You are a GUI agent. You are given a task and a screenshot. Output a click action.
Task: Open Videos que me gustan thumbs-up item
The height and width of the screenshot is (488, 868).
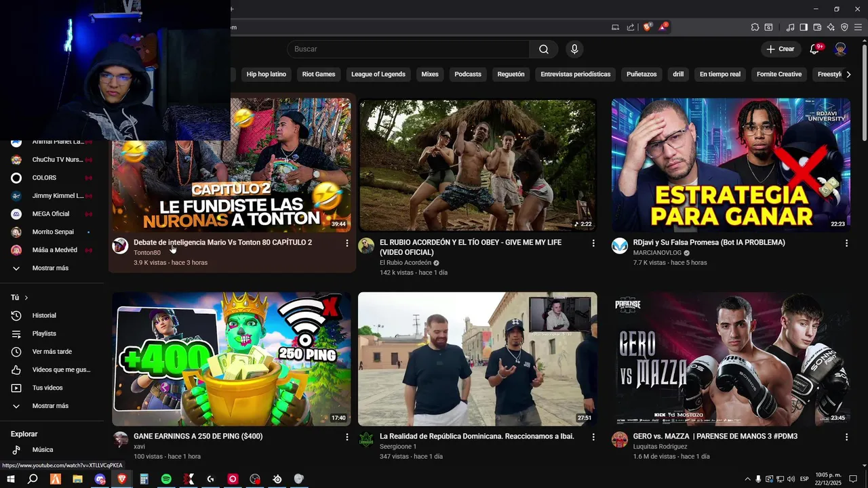pos(52,369)
